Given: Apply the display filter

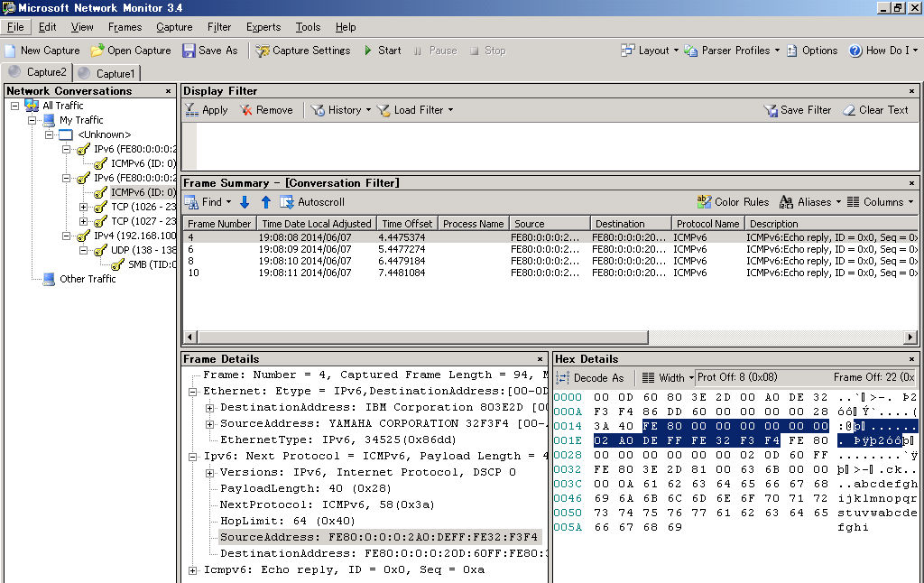Looking at the screenshot, I should pos(207,110).
